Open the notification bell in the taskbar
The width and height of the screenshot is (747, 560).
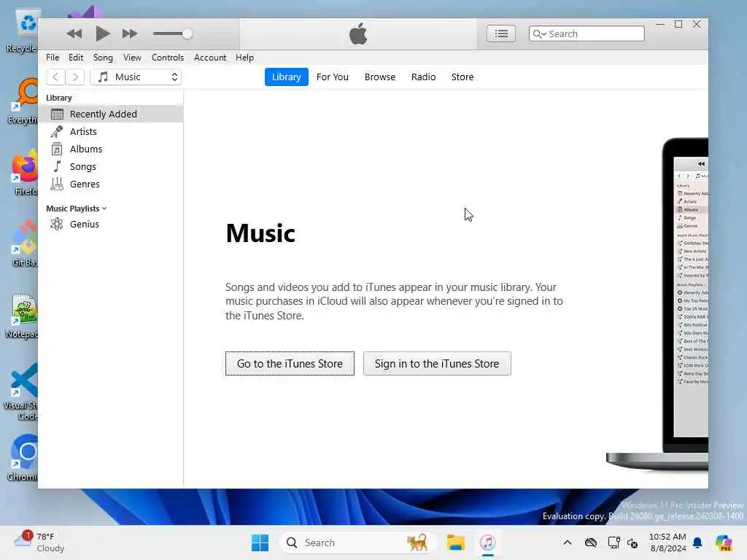[697, 542]
